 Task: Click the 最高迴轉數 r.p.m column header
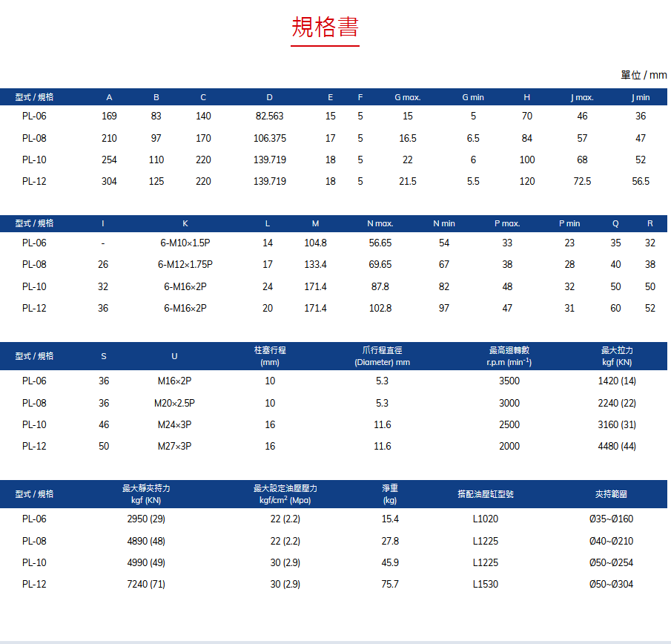(x=509, y=356)
